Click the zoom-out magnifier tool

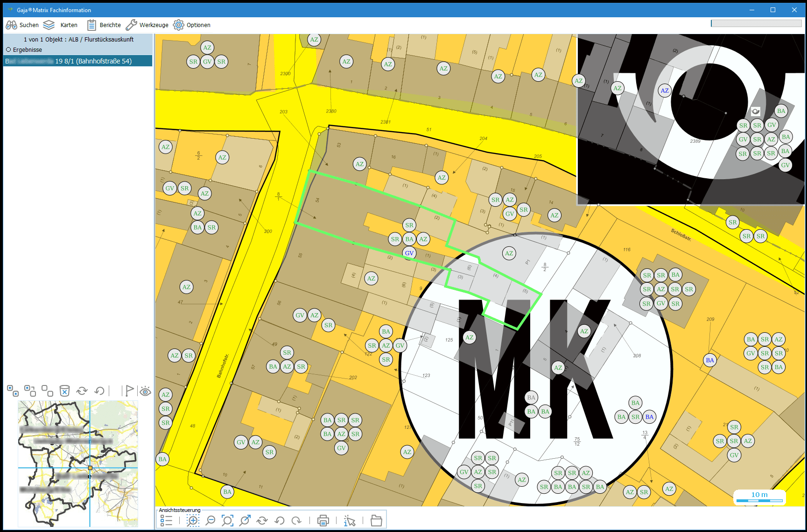coord(211,520)
